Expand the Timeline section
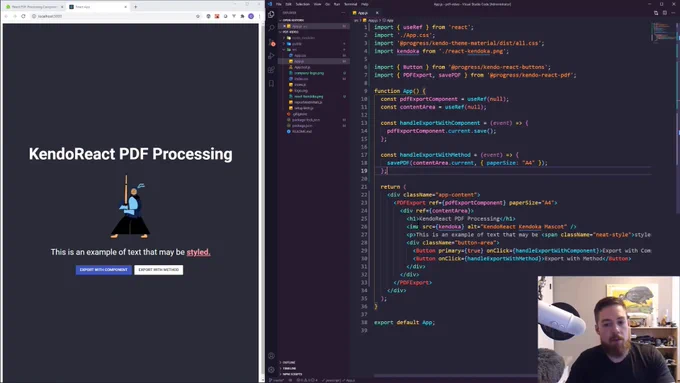 point(314,368)
